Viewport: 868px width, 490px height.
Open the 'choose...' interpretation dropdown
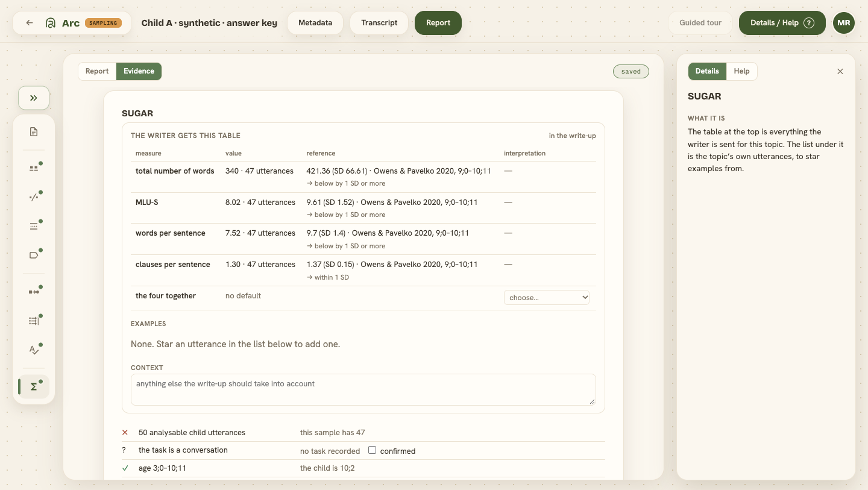(x=547, y=297)
